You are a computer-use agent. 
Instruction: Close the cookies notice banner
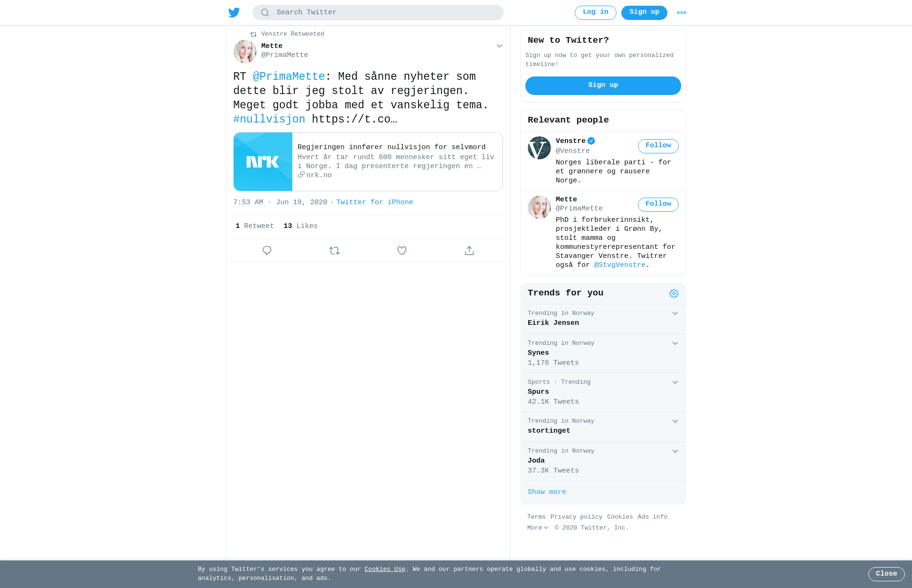coord(886,574)
